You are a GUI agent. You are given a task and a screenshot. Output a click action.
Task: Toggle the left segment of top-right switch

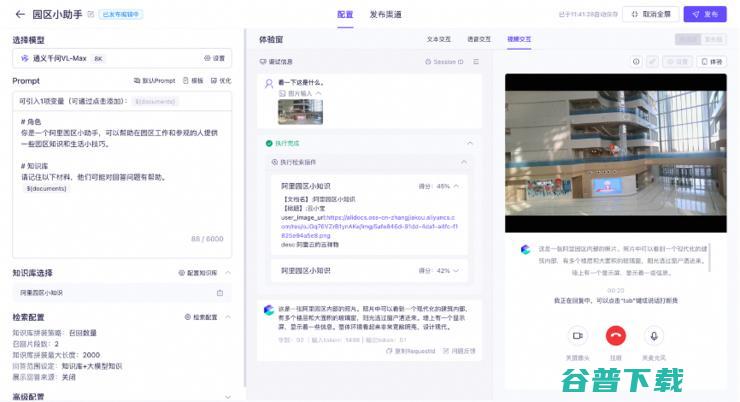click(x=688, y=39)
